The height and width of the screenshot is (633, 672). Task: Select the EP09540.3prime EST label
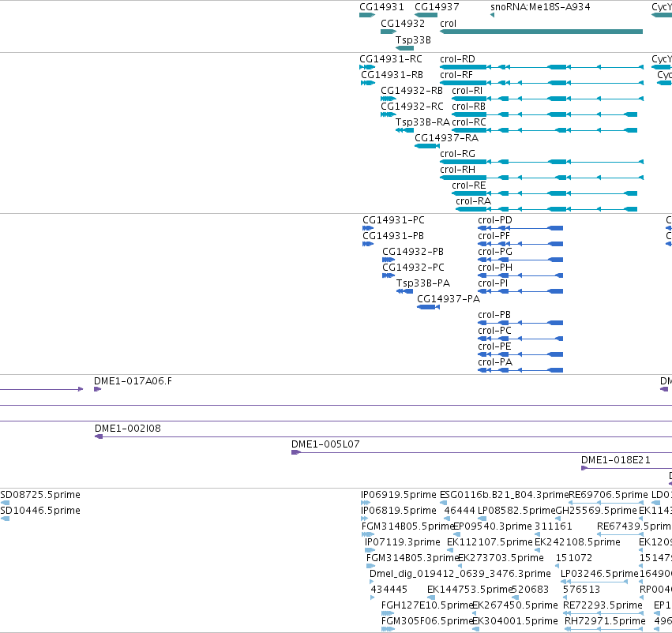493,526
